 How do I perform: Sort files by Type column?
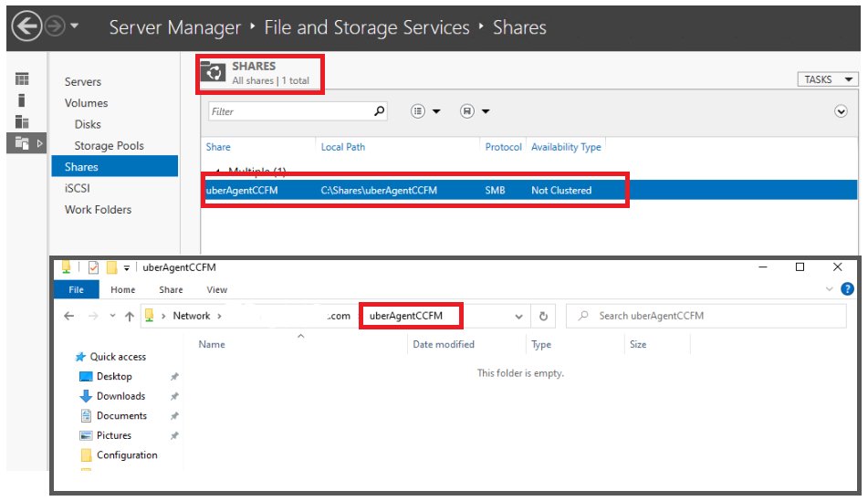(x=541, y=344)
